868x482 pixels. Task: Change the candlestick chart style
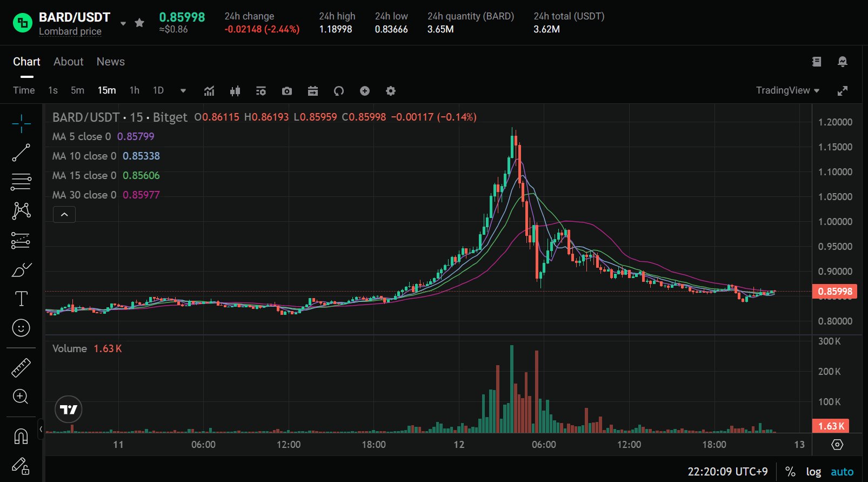(235, 91)
